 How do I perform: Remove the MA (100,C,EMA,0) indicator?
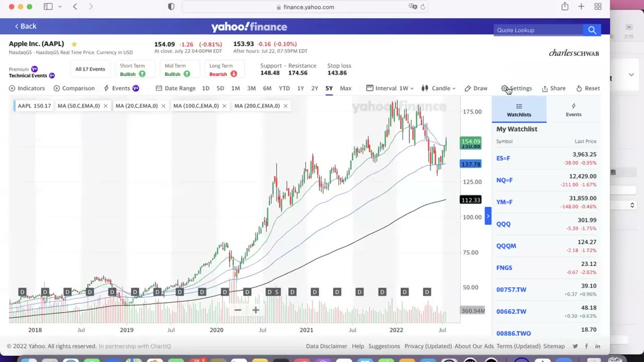224,106
